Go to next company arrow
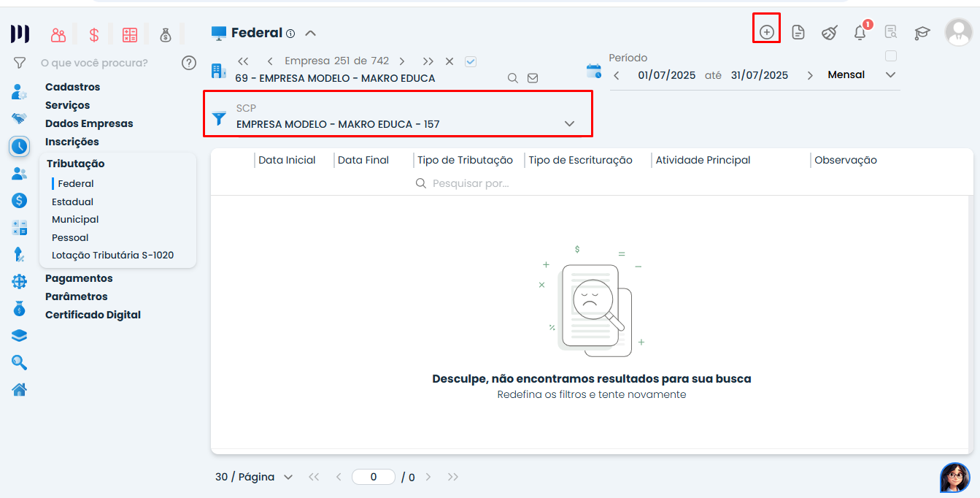The height and width of the screenshot is (498, 980). point(402,61)
